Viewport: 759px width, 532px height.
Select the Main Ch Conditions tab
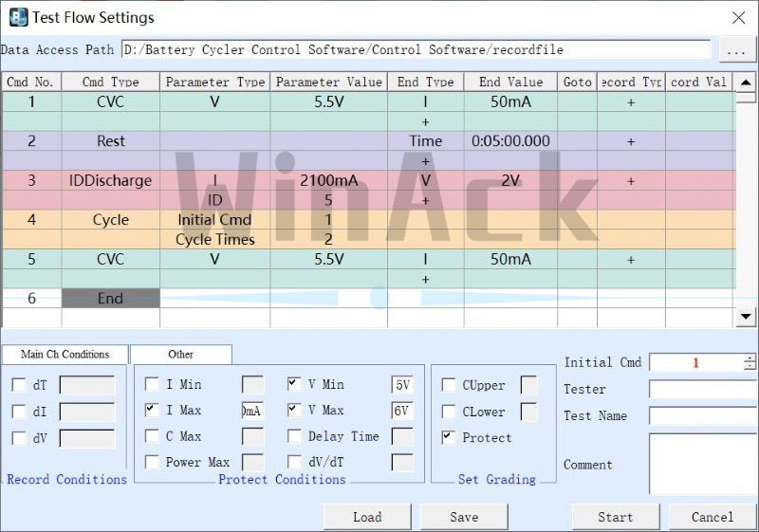coord(65,355)
